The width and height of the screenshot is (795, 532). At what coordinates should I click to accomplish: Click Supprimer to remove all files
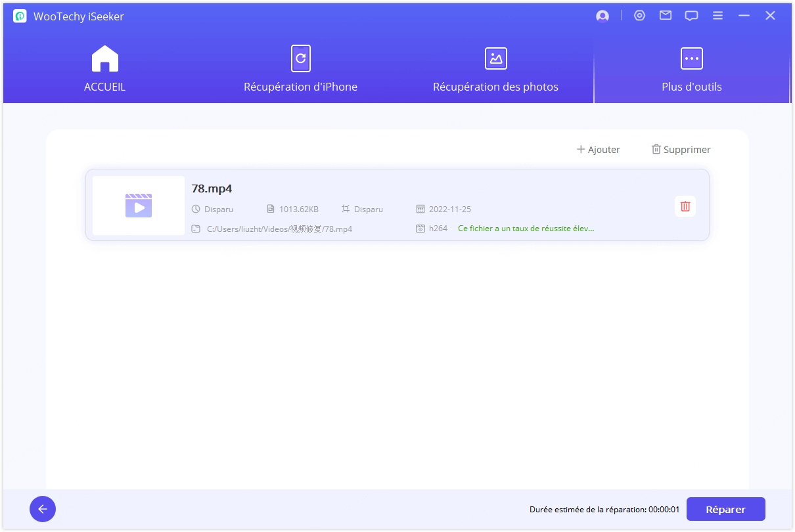coord(681,150)
